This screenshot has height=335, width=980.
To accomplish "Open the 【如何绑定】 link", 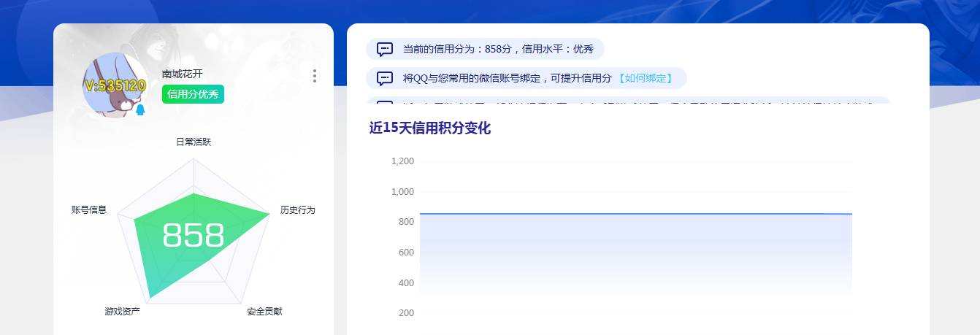I will click(645, 78).
